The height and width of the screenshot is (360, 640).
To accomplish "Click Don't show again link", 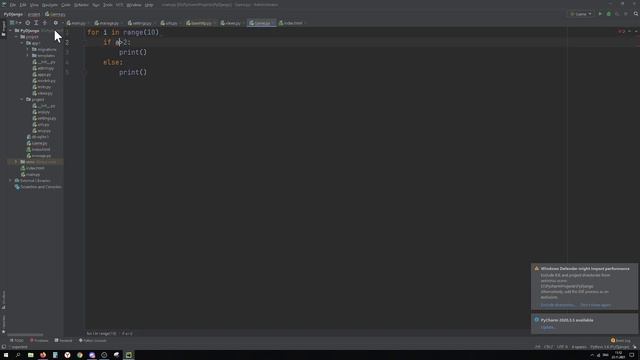I will (595, 305).
